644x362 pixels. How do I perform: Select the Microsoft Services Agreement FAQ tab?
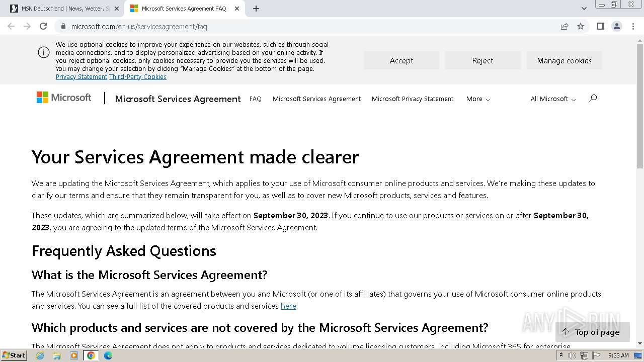(x=185, y=9)
